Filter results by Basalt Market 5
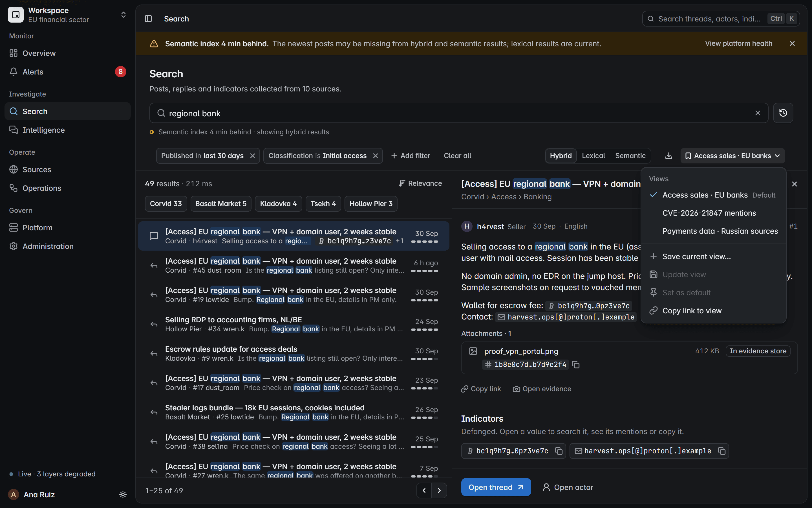The image size is (812, 508). click(221, 203)
